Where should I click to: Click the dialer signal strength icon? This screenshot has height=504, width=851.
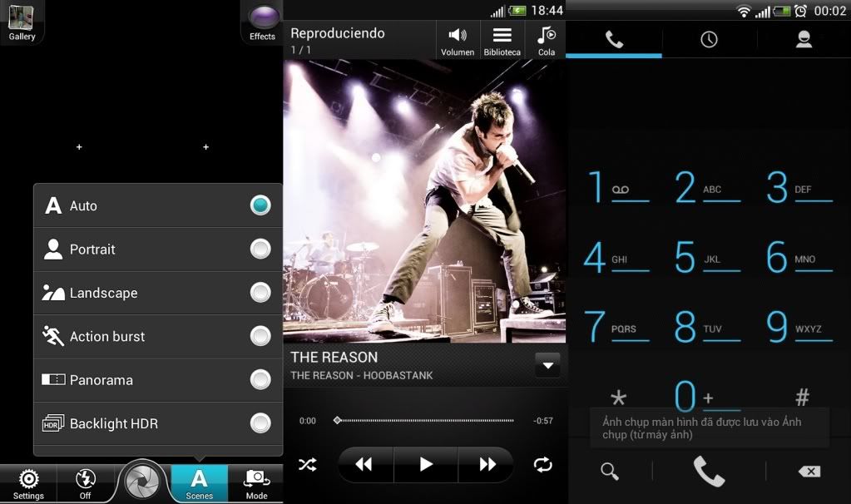pyautogui.click(x=763, y=11)
